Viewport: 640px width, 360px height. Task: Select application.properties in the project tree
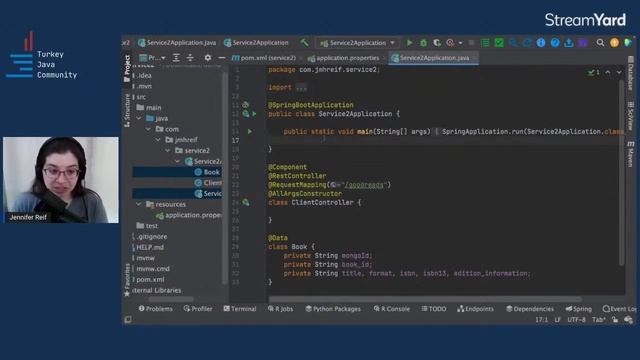point(189,215)
